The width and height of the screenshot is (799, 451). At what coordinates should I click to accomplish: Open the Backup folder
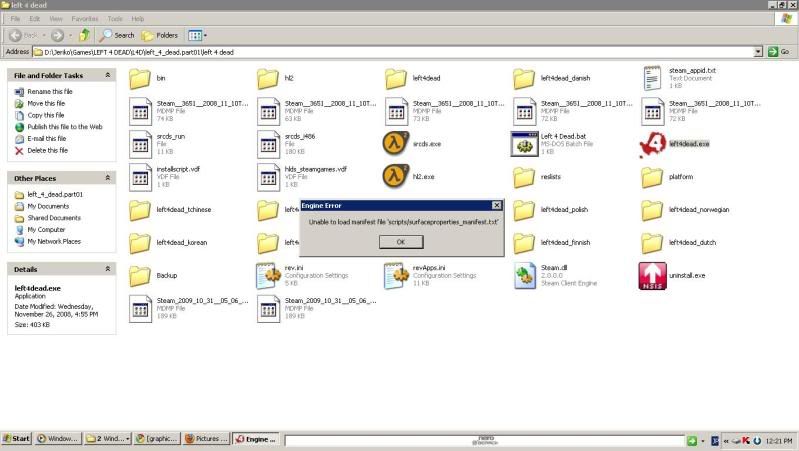(x=140, y=276)
